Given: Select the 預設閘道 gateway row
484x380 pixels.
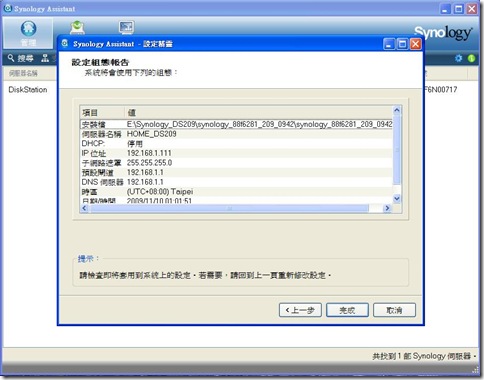Looking at the screenshot, I should 236,173.
